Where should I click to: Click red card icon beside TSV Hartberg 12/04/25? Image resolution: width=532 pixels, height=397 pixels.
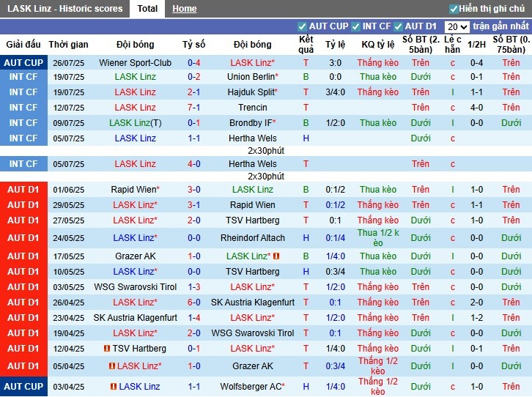tap(107, 348)
